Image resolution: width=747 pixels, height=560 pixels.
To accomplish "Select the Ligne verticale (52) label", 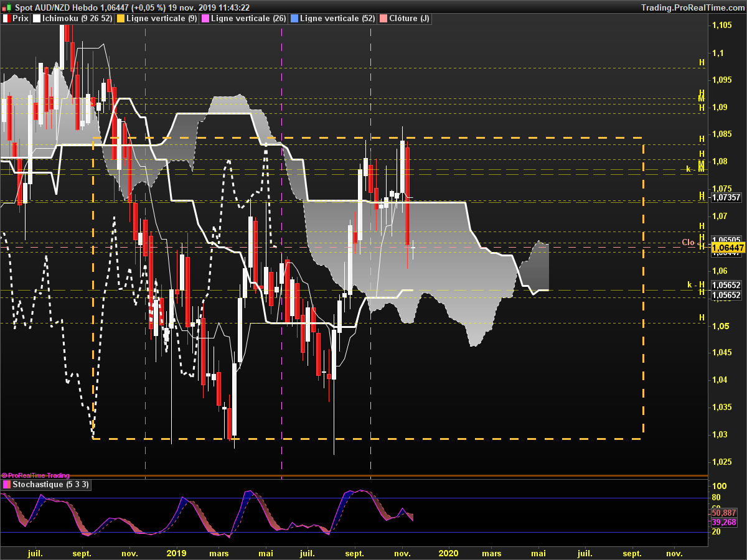I will pos(337,19).
